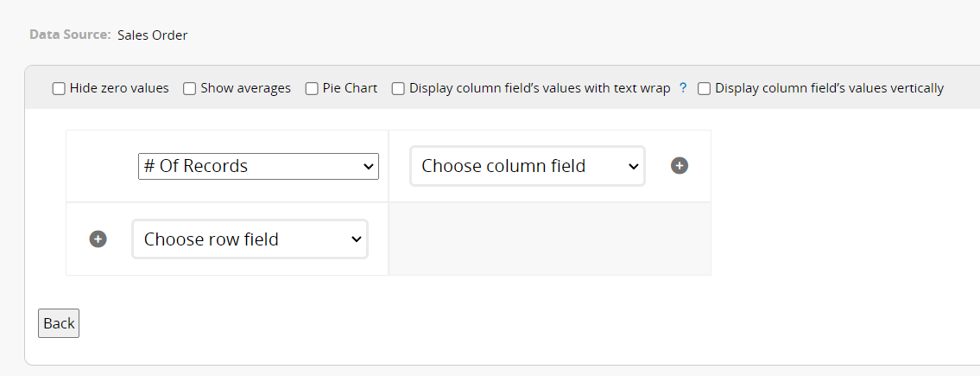Click the "Hide zero values" label text

[x=119, y=88]
